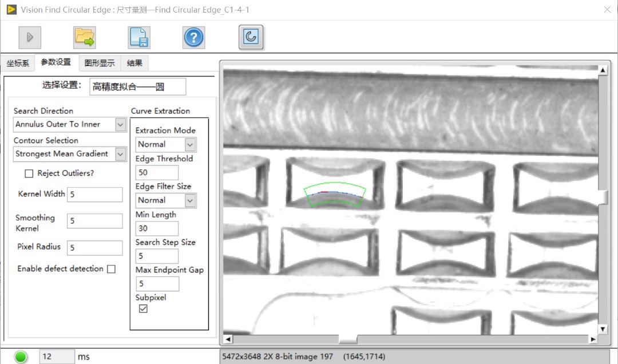Screen dimensions: 618x364
Task: Click the green status indicator light
Action: coord(21,357)
